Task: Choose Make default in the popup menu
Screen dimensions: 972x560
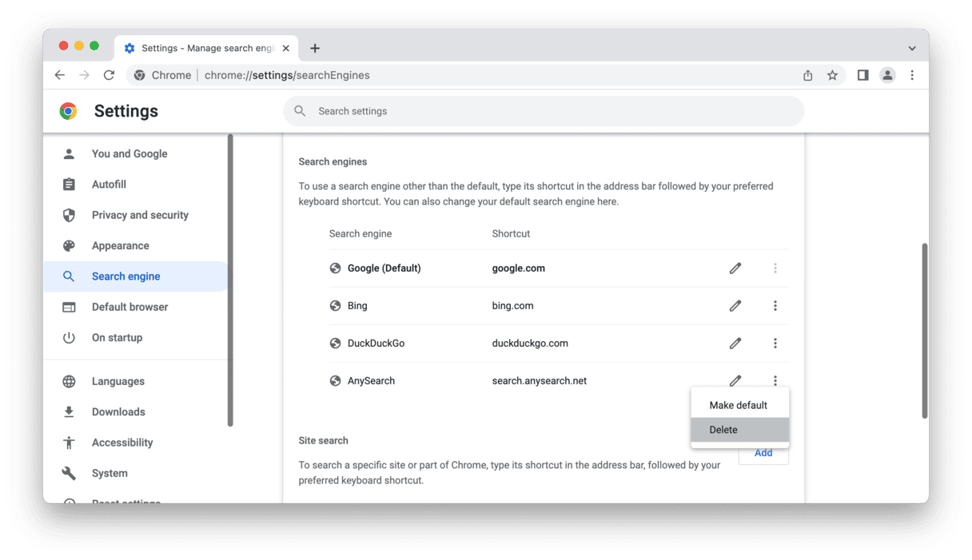Action: click(x=739, y=405)
